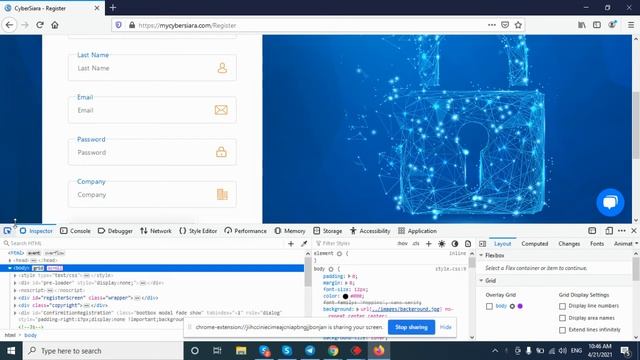Toggle the .cls class panel
The width and height of the screenshot is (640, 360).
416,244
